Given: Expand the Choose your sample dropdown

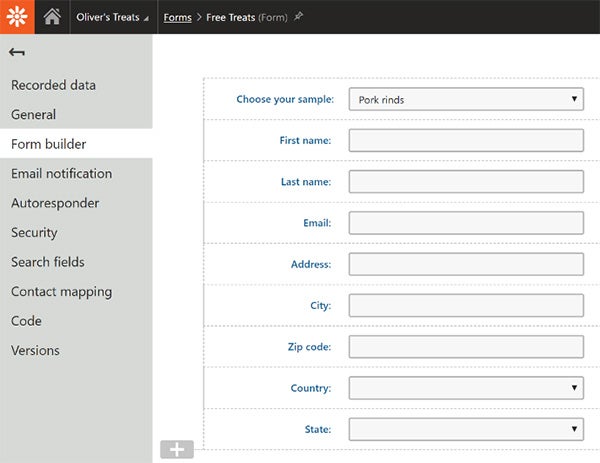Looking at the screenshot, I should click(465, 99).
